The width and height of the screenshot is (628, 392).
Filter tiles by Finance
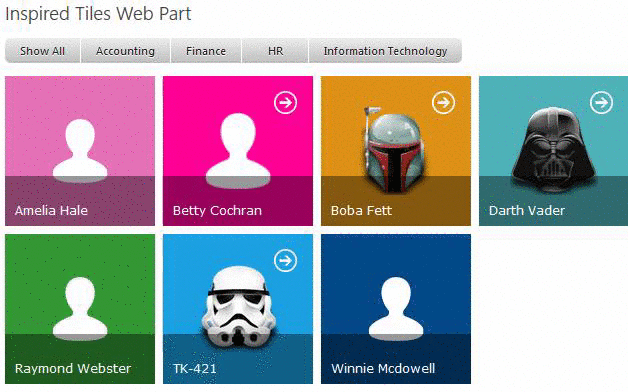click(x=206, y=51)
